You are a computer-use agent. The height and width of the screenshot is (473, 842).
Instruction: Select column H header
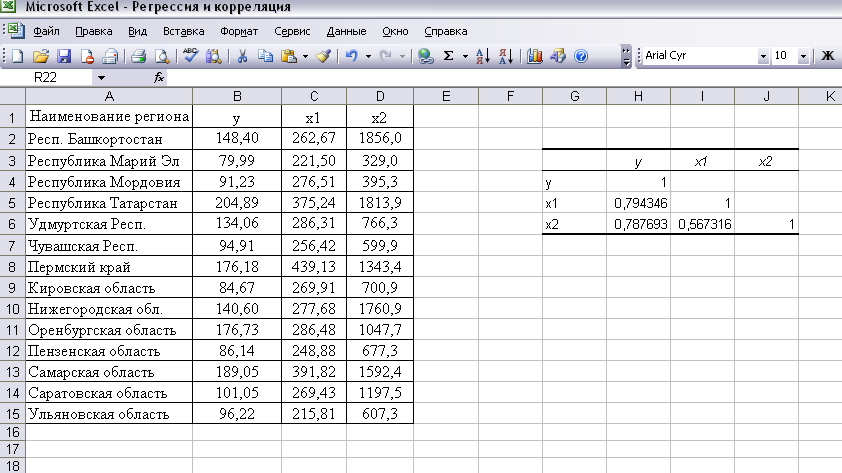point(638,96)
